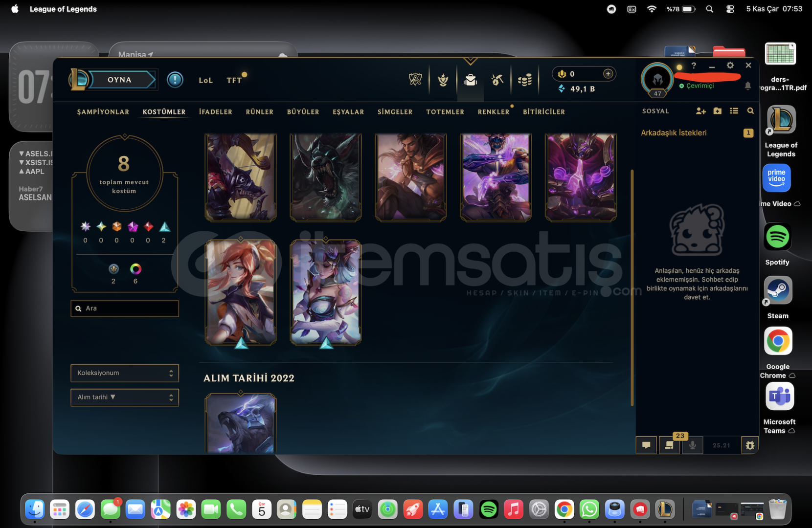Click the skin collection vertical scrollbar
Image resolution: width=812 pixels, height=528 pixels.
coord(632,287)
